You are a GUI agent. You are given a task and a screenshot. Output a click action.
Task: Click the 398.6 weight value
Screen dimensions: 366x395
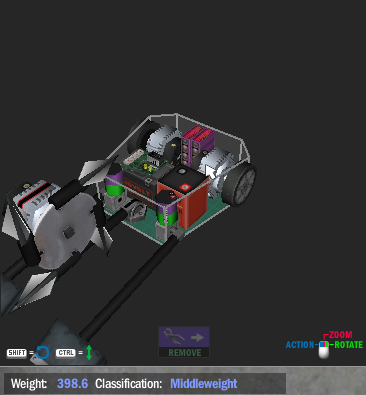72,383
